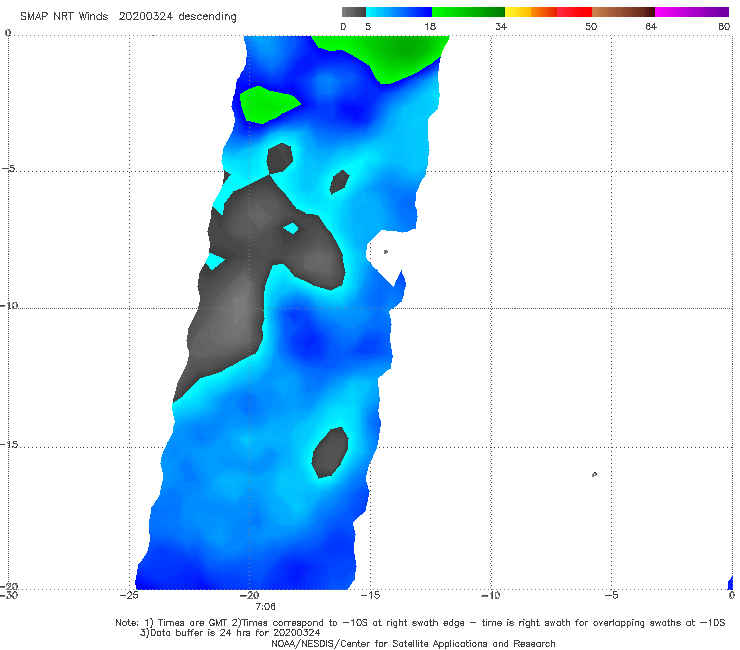740x650 pixels.
Task: Select the yellow-orange segment of the color bar
Action: [531, 12]
